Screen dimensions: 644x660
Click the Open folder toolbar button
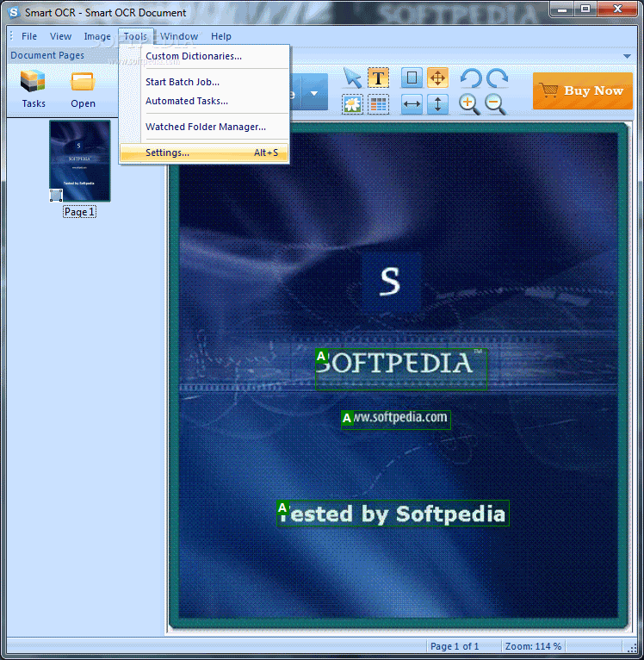coord(83,89)
